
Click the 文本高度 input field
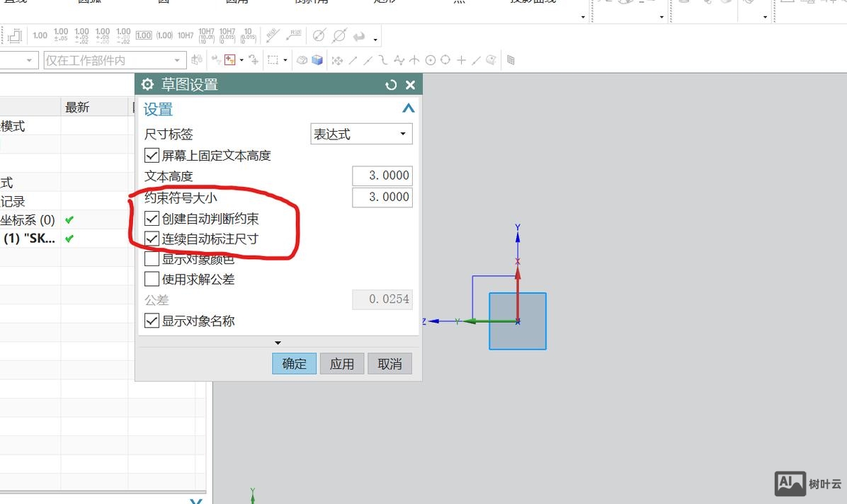pyautogui.click(x=382, y=176)
